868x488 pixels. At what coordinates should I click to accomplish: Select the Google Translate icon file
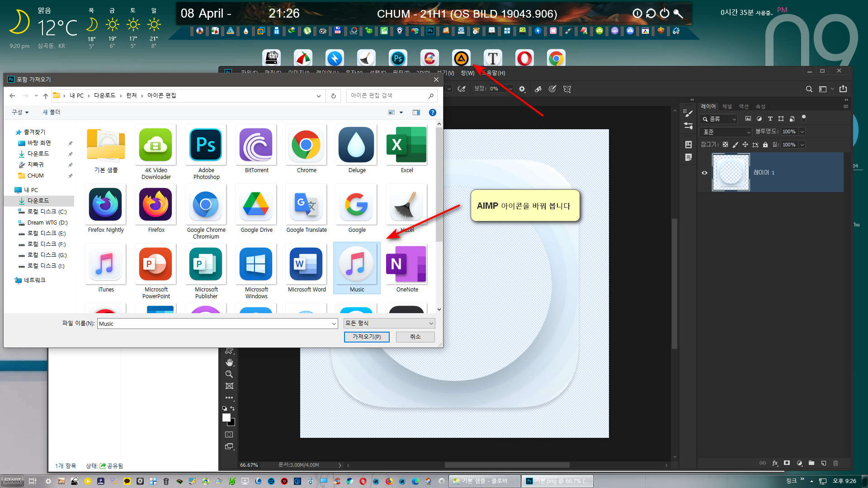(307, 209)
